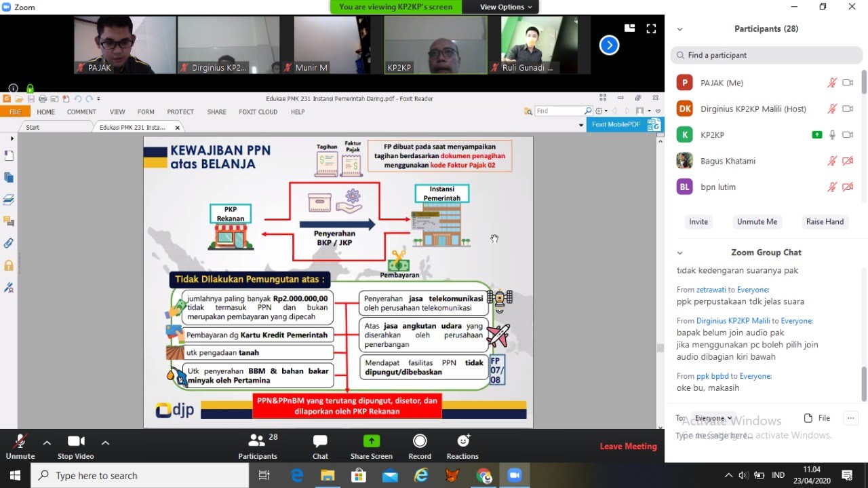The width and height of the screenshot is (868, 488).
Task: Click the Record meeting icon
Action: click(x=420, y=442)
